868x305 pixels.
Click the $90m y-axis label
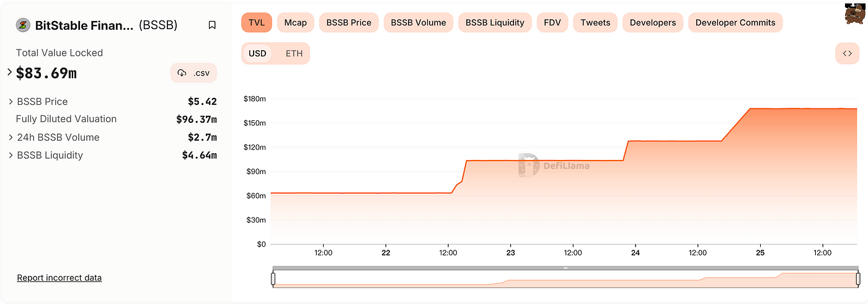click(x=257, y=172)
